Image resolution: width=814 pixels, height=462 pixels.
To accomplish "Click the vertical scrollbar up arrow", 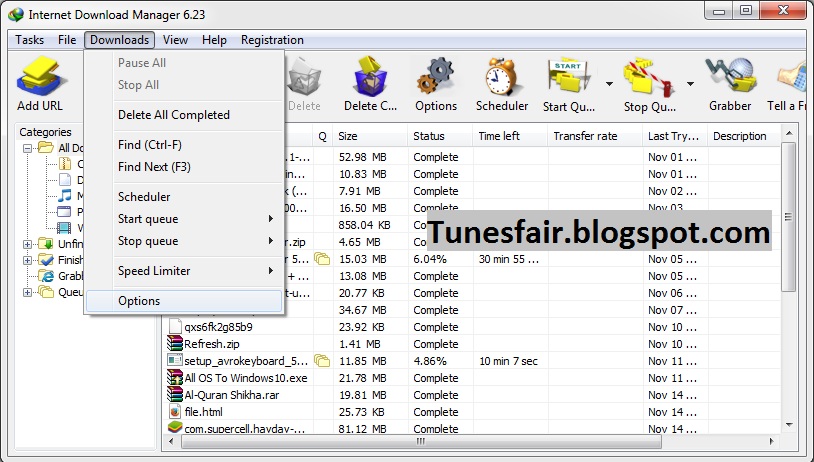I will point(789,133).
